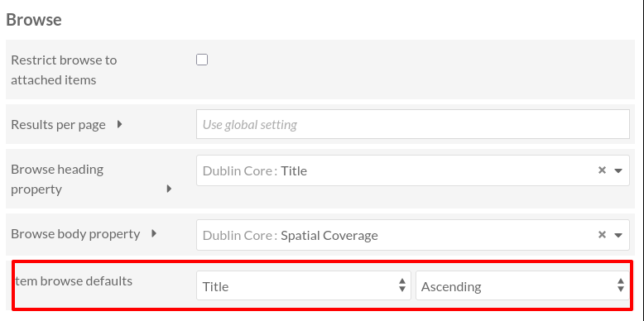644x321 pixels.
Task: Open the Browse heading property dropdown arrow
Action: click(x=618, y=170)
